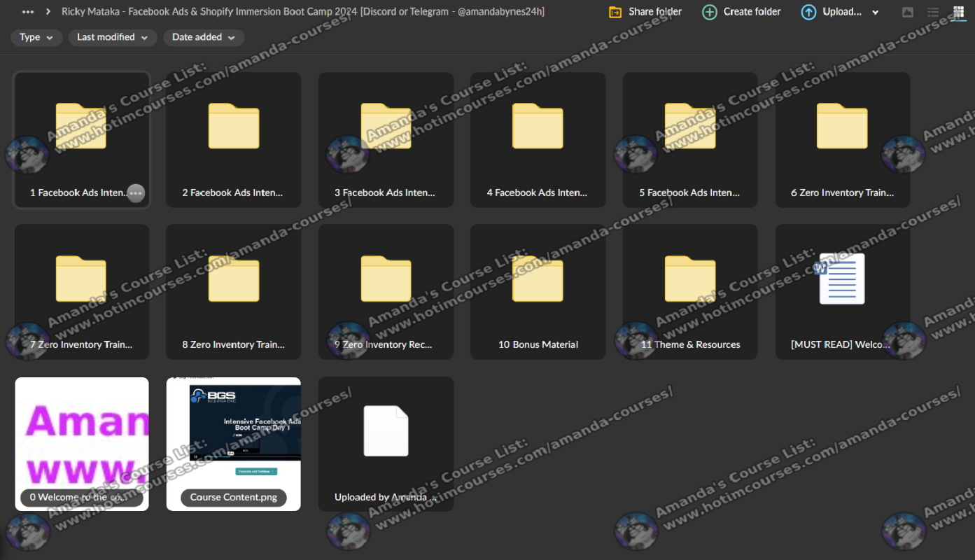Viewport: 975px width, 560px height.
Task: Select the Uploaded by Amanda file
Action: coord(386,444)
